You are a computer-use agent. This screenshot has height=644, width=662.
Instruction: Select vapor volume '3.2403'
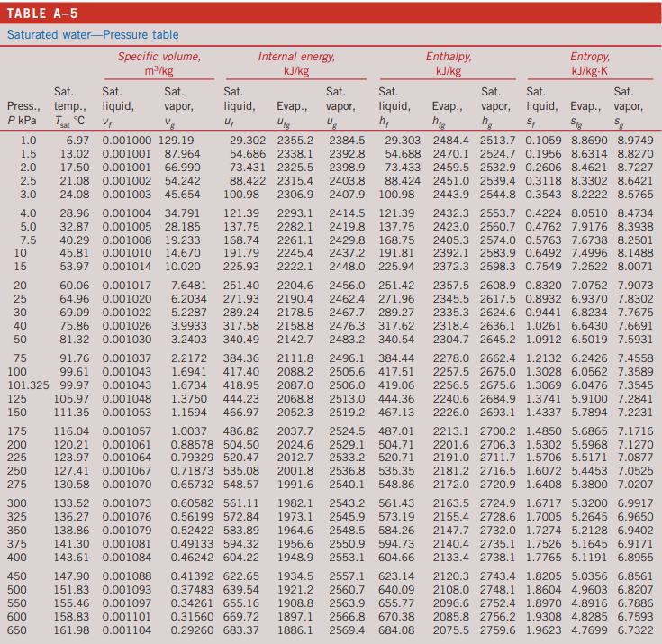(x=189, y=340)
